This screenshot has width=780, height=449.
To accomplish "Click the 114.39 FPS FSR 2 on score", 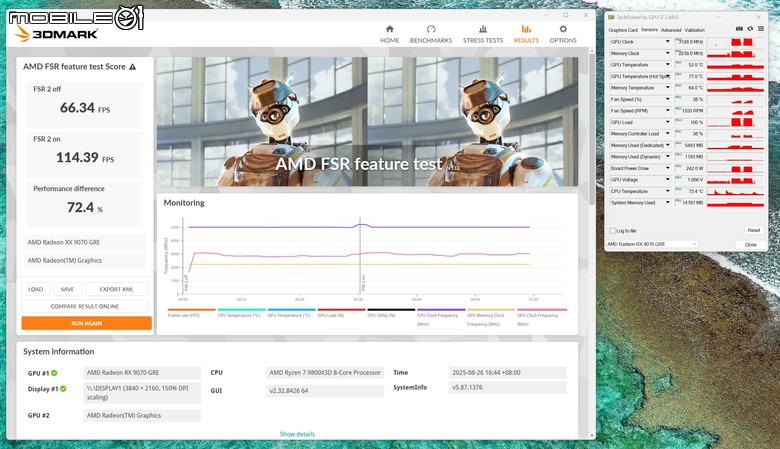I will [x=85, y=158].
